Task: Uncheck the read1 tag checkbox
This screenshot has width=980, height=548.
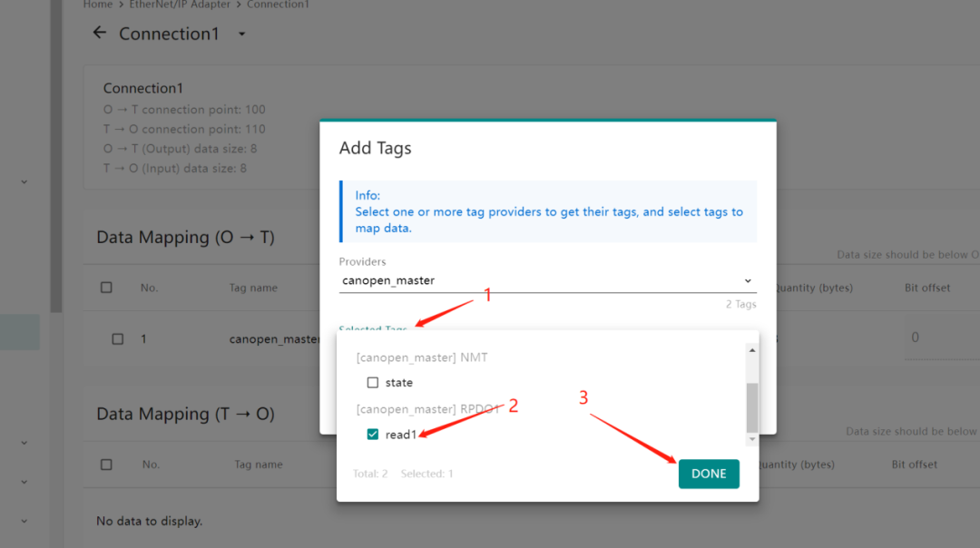Action: pyautogui.click(x=373, y=435)
